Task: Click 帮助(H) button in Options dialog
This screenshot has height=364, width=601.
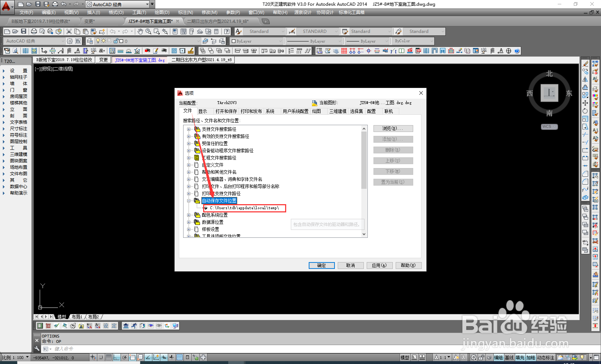Action: [408, 265]
